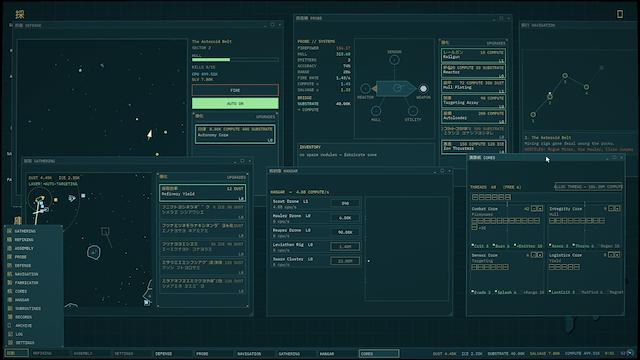Click the Probe icon in start menu
The width and height of the screenshot is (640, 360).
click(10, 257)
